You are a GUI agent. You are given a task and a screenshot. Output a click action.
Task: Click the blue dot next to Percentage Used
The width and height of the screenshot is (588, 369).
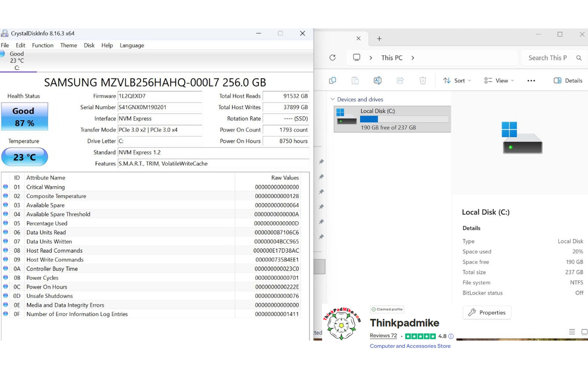(x=5, y=223)
